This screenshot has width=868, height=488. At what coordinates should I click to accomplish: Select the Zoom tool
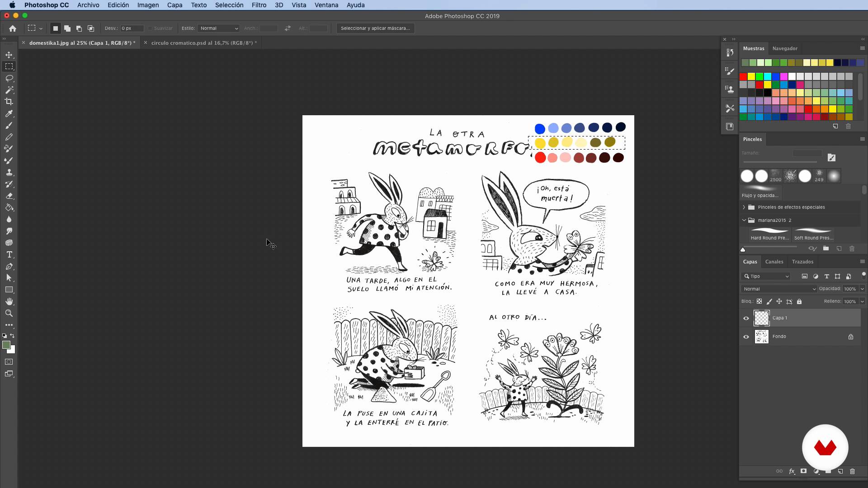[9, 313]
